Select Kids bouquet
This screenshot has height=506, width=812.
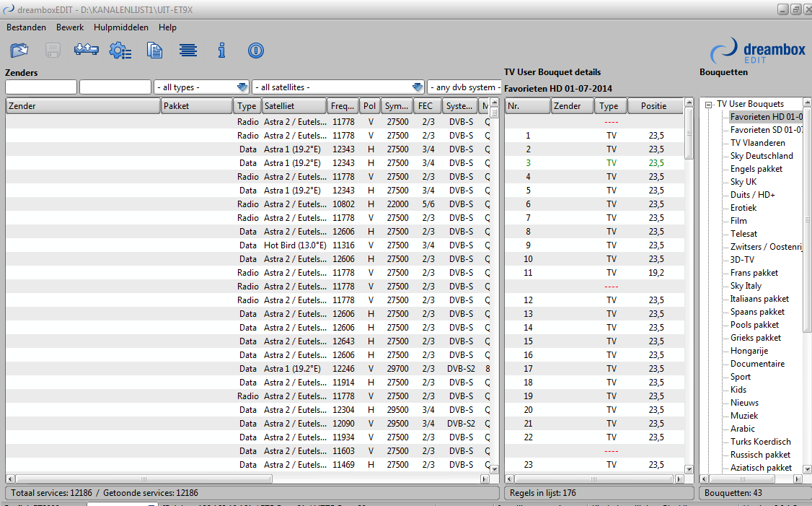pyautogui.click(x=738, y=390)
